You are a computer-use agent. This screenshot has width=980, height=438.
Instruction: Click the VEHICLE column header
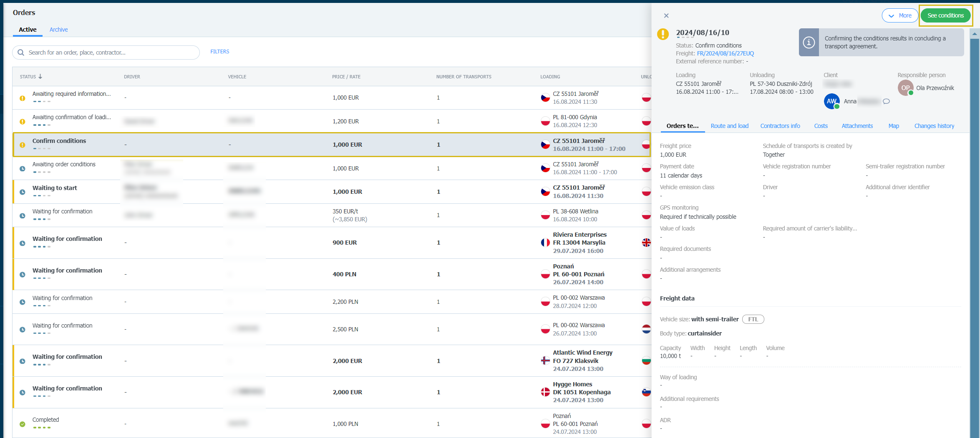coord(237,77)
